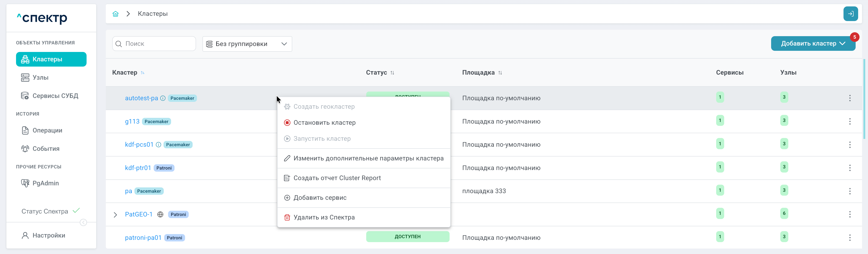Click the Pacemaker tag on pa row
This screenshot has height=254, width=868.
(149, 191)
